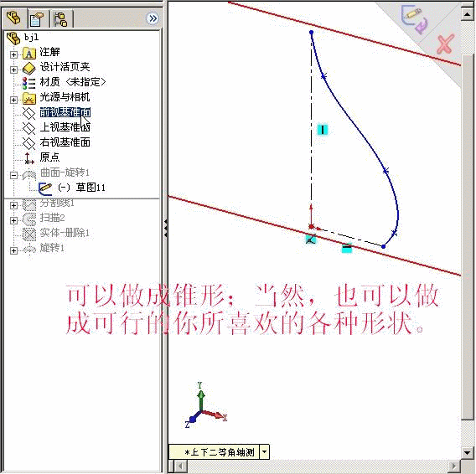The image size is (476, 474).
Task: Click the vertical scrollbar up arrow
Action: pos(468,13)
